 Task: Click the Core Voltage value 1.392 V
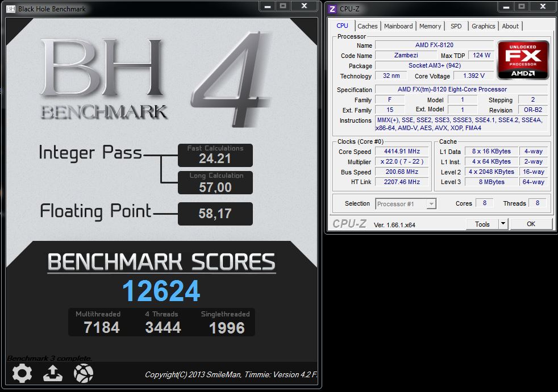(474, 76)
